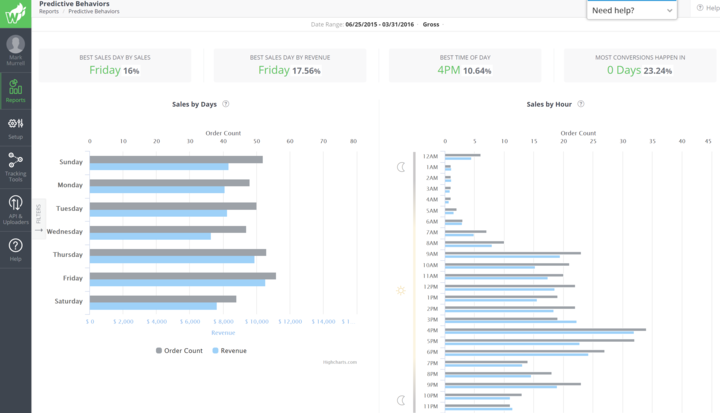The width and height of the screenshot is (720, 413).
Task: Open the date range 06/25/2015 - 03/31/2016 picker
Action: pos(379,24)
